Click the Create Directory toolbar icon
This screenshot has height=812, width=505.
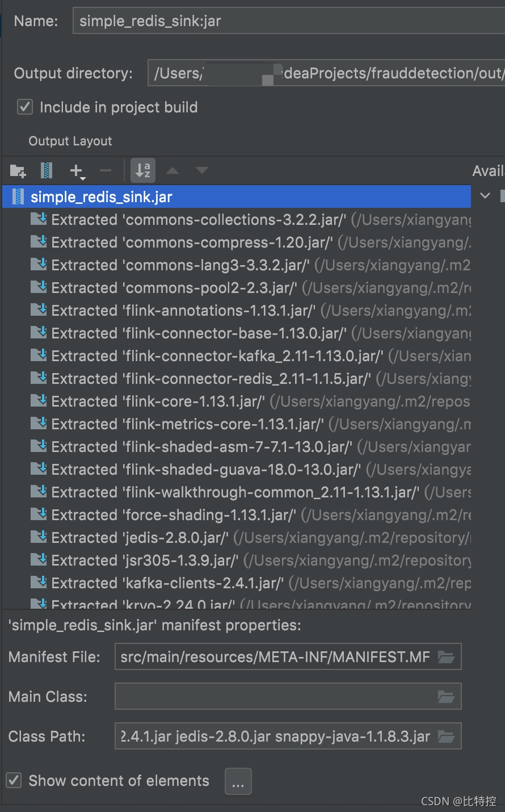(18, 170)
